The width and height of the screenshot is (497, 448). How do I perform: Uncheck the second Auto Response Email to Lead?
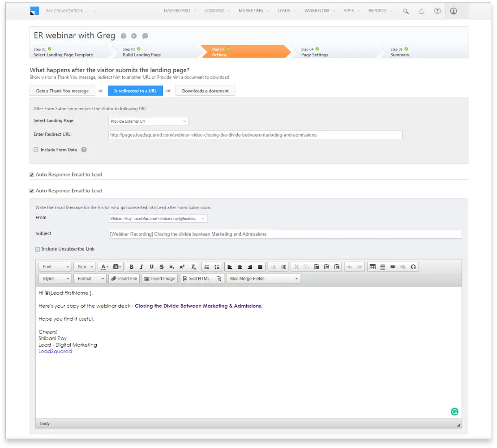click(x=32, y=191)
